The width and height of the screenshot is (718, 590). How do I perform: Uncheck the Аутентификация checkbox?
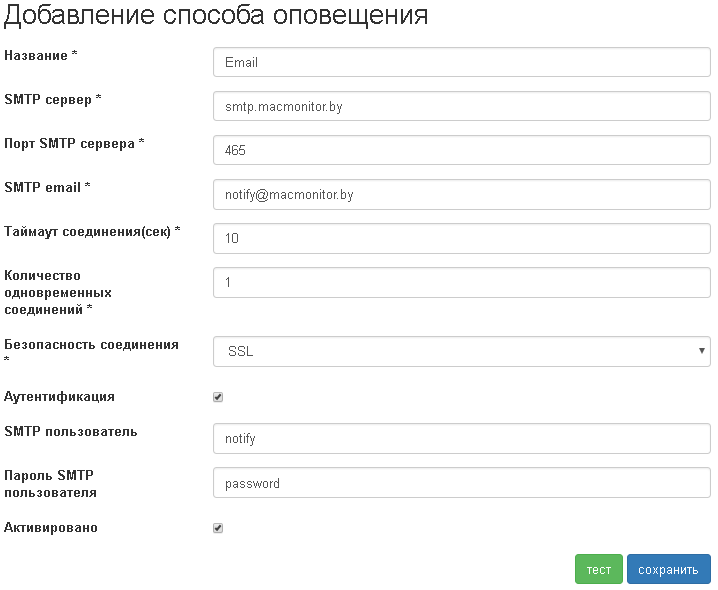218,397
